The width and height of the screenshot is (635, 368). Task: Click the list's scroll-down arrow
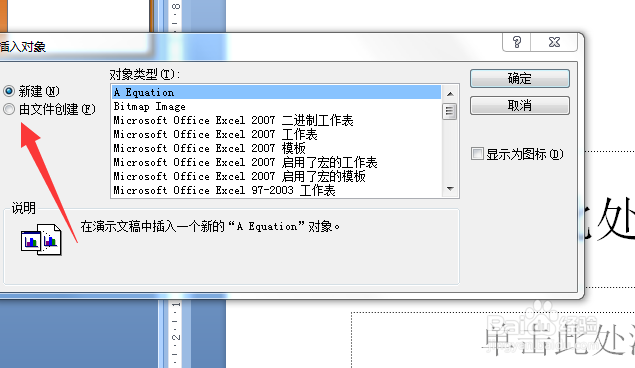[x=450, y=189]
